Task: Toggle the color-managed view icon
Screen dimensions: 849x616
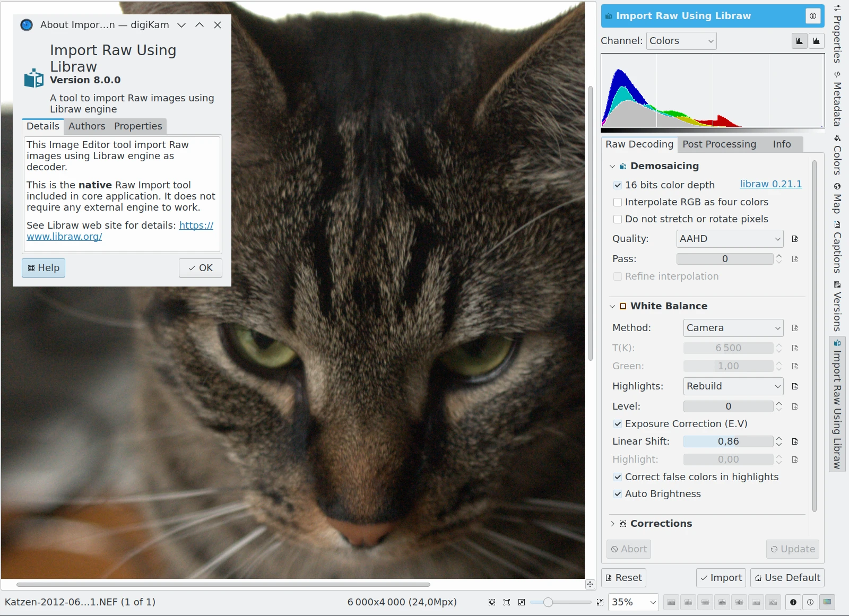Action: coord(827,602)
